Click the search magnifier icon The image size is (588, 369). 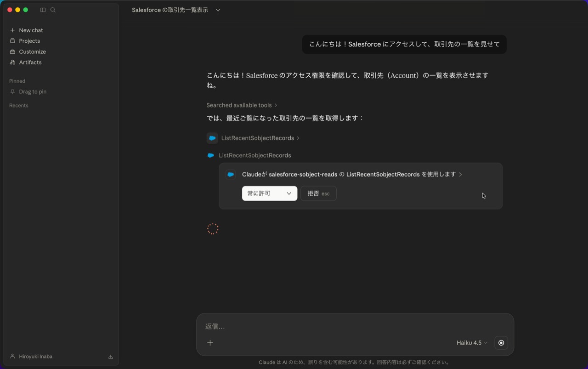coord(53,10)
